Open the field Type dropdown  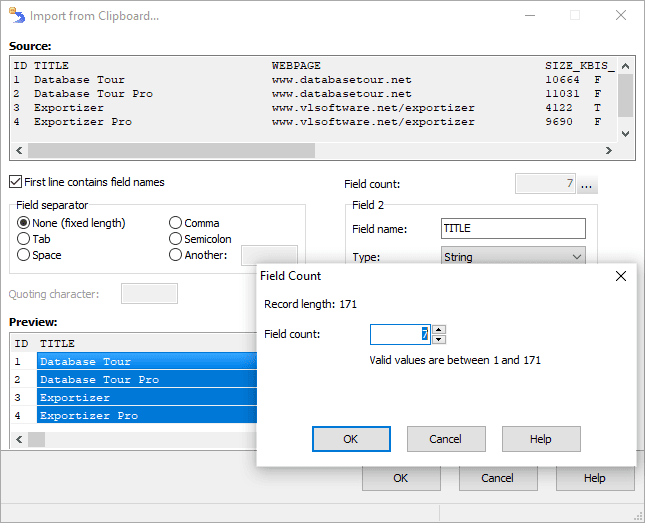pyautogui.click(x=513, y=257)
